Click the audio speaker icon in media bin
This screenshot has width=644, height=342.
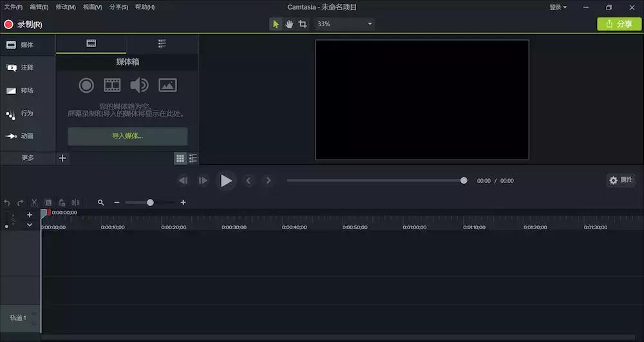click(x=139, y=86)
